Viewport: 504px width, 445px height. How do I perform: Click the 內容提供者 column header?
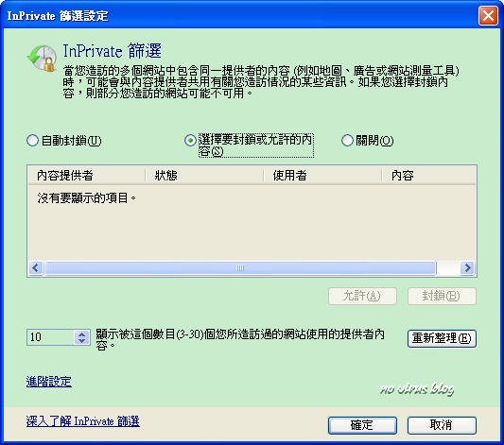click(87, 176)
